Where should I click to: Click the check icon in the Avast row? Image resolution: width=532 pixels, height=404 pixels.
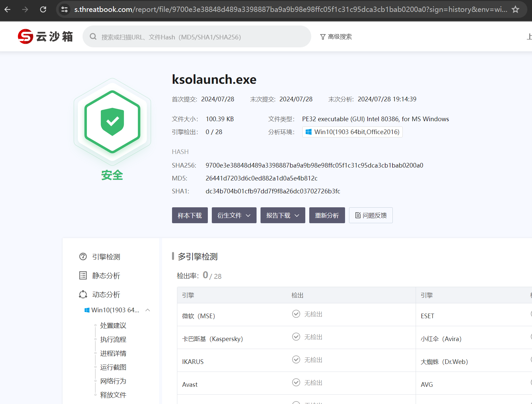[296, 382]
